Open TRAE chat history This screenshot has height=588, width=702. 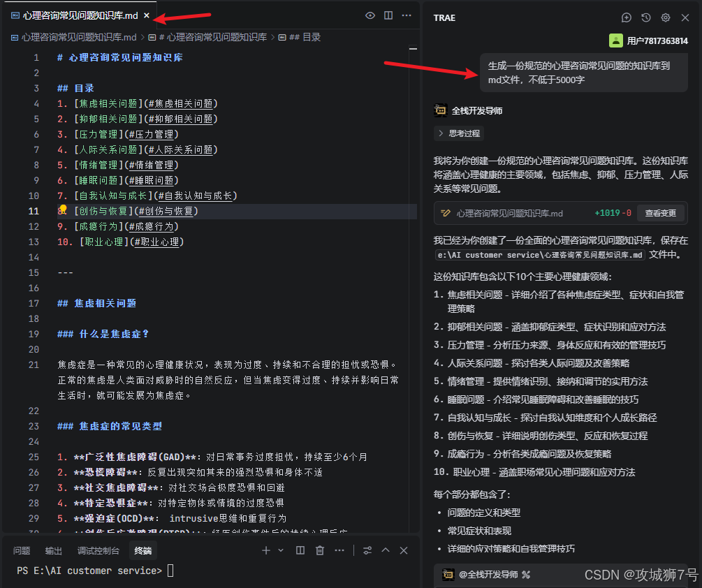(645, 18)
